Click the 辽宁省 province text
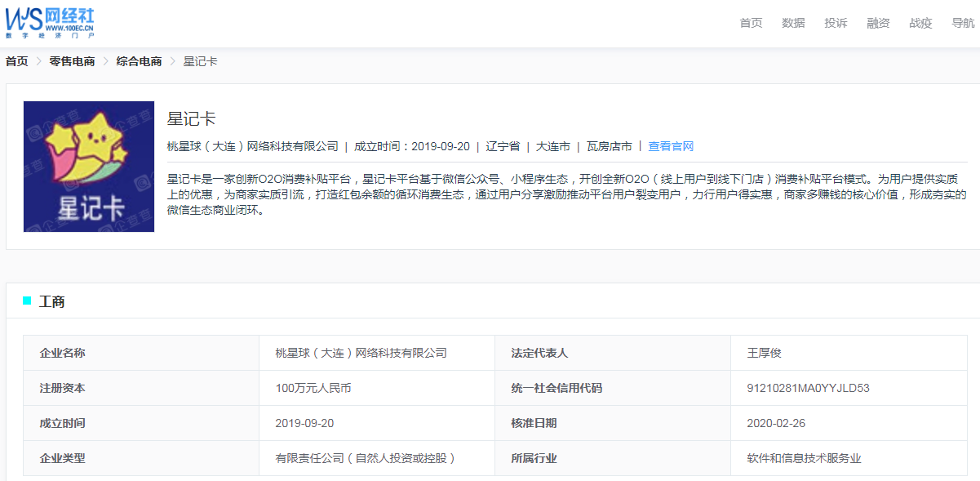Image resolution: width=980 pixels, height=481 pixels. pos(503,147)
